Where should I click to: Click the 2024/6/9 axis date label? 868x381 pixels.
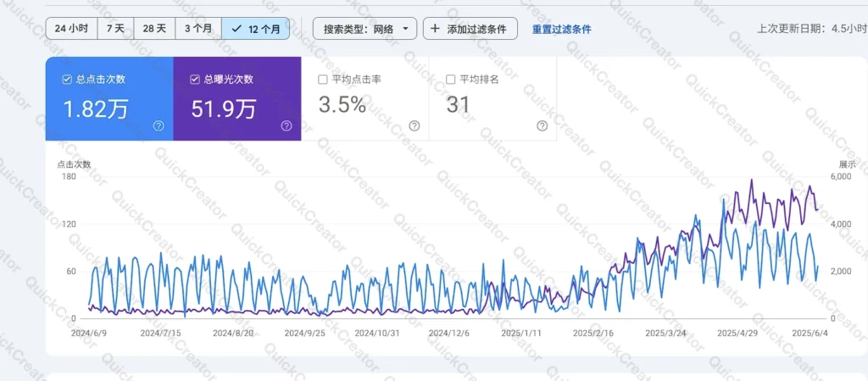point(89,334)
